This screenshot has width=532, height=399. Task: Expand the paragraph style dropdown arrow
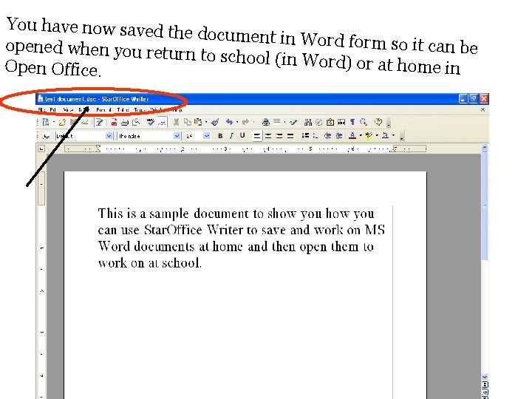pos(109,136)
